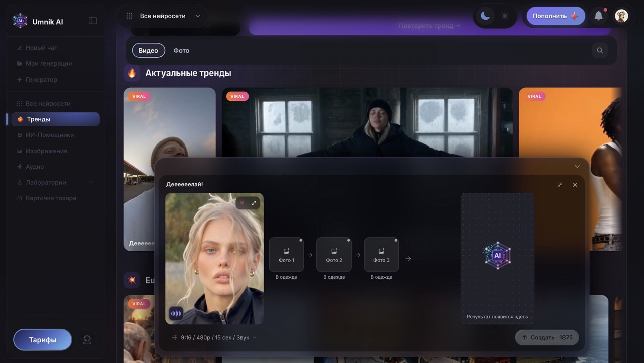Click the Повторить тренд link
Screen dimensions: 644x363
pyautogui.click(x=429, y=26)
